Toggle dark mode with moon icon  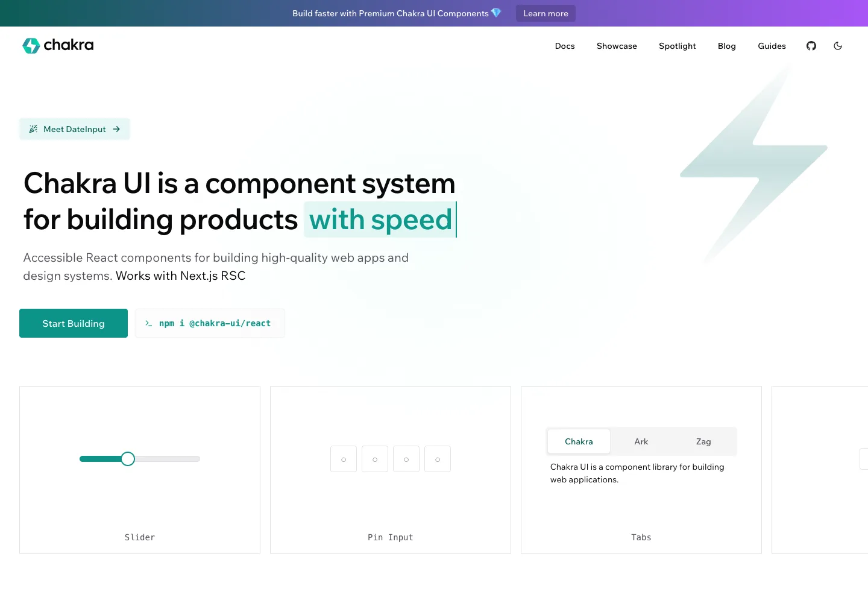pos(838,46)
